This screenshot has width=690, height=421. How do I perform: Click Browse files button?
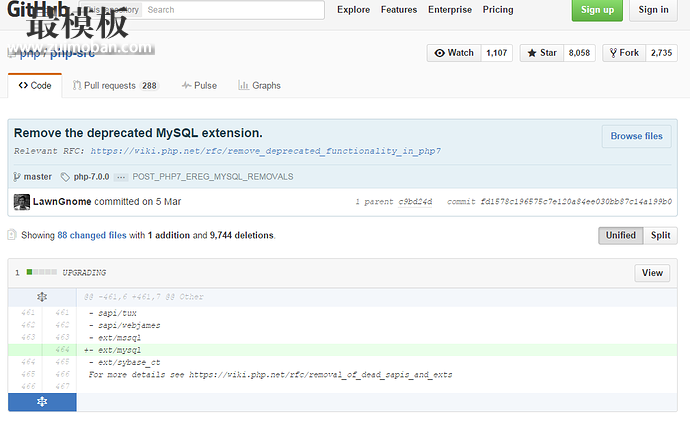[x=636, y=136]
